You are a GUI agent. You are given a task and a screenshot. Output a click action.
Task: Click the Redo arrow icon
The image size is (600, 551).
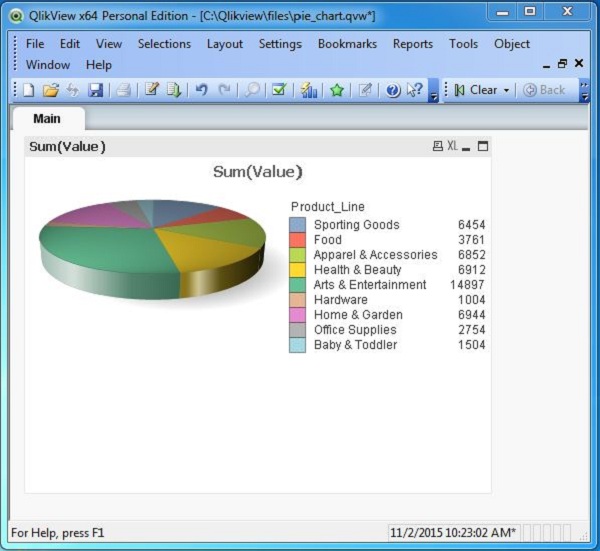click(224, 90)
